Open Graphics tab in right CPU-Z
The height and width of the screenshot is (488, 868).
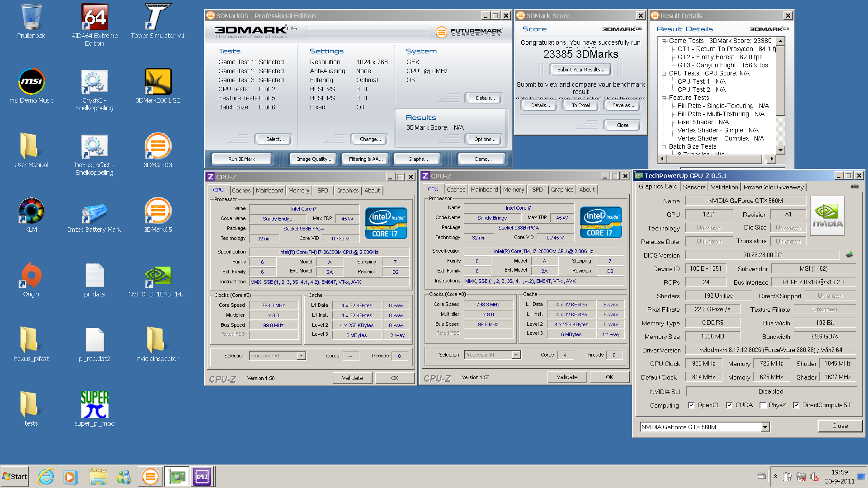[562, 190]
